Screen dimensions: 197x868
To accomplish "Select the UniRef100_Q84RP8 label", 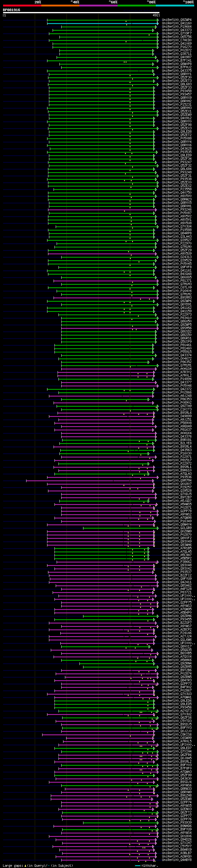I will [177, 233].
